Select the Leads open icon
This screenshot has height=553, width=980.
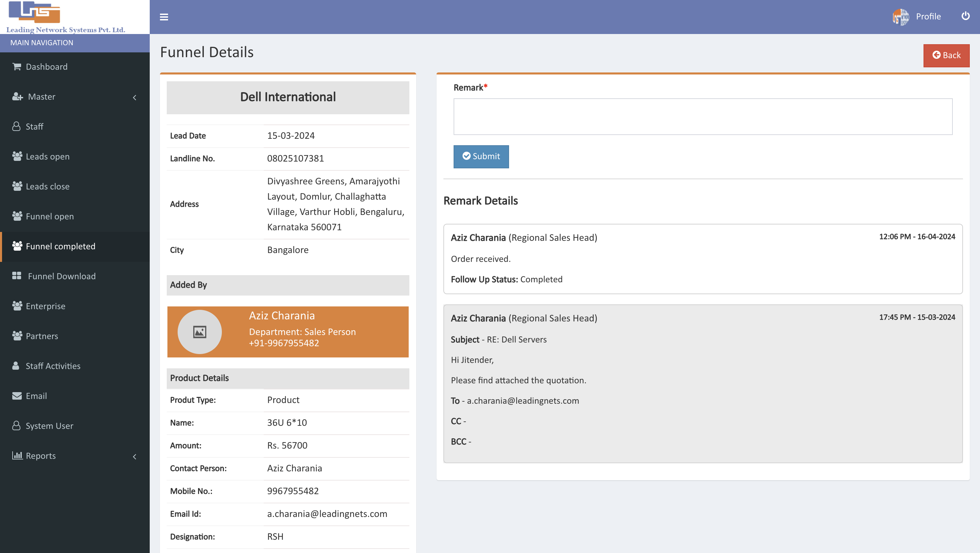[x=17, y=156]
